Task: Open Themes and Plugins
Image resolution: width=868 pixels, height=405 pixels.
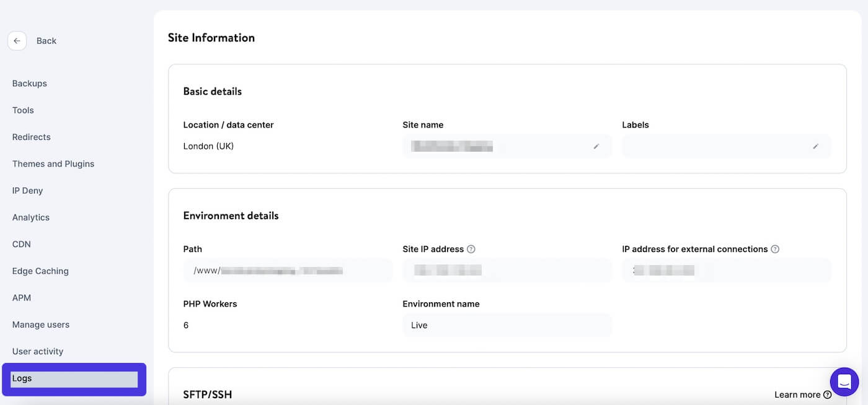Action: (53, 163)
